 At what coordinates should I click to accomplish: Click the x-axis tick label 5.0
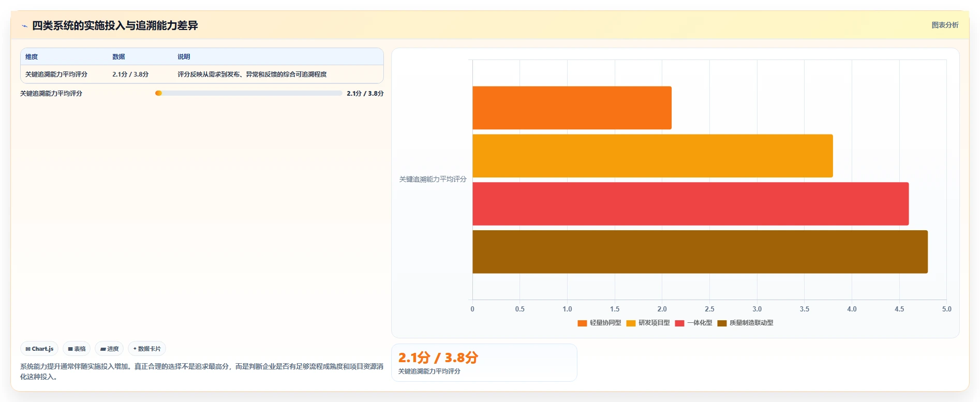(x=946, y=309)
